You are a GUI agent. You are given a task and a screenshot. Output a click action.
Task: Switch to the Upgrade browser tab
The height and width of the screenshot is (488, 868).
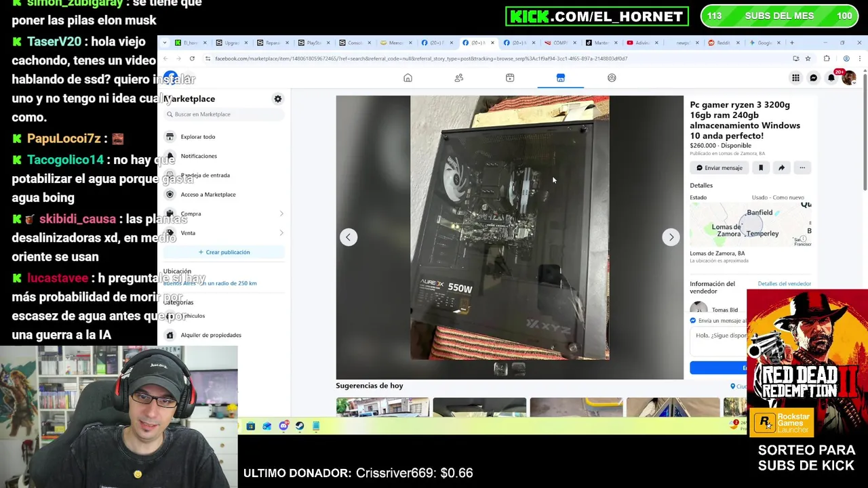coord(232,43)
